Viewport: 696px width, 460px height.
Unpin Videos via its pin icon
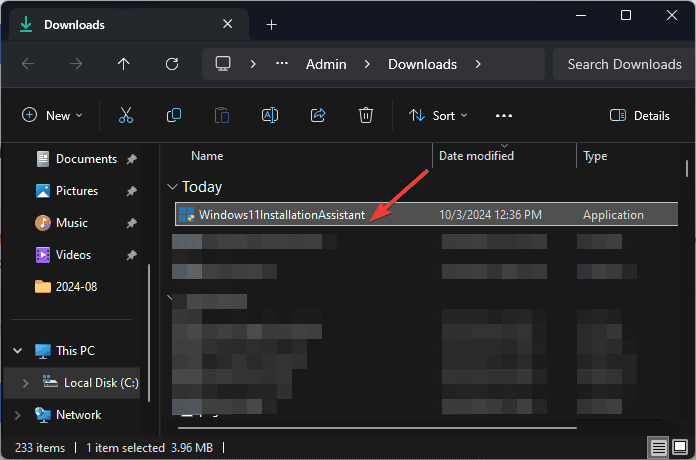point(131,255)
